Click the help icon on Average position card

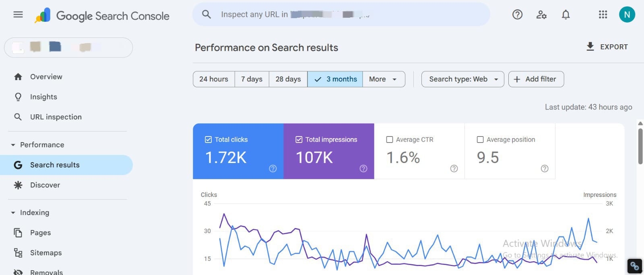pyautogui.click(x=545, y=169)
